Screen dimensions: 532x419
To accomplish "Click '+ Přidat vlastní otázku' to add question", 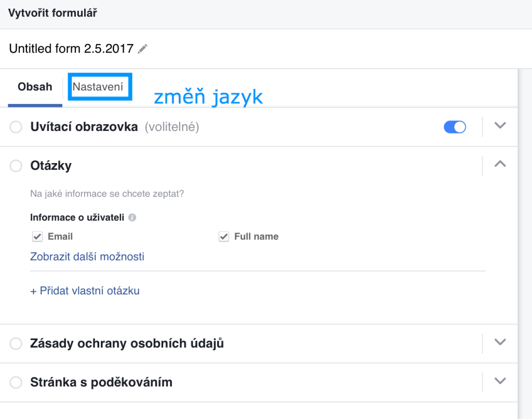I will (85, 291).
